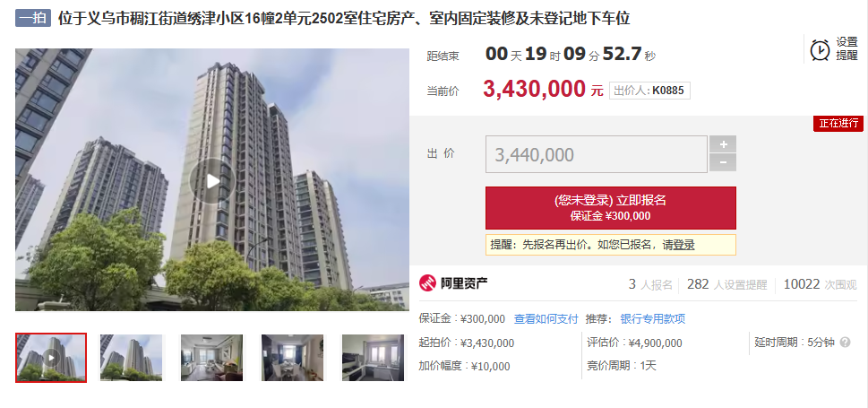Open 查看如何支付 payment instructions link
This screenshot has width=868, height=408.
click(546, 318)
